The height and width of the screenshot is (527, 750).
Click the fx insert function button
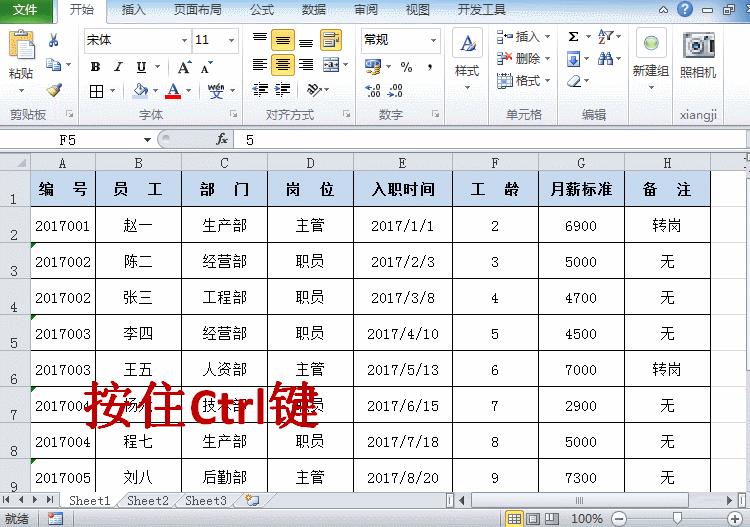[x=221, y=140]
